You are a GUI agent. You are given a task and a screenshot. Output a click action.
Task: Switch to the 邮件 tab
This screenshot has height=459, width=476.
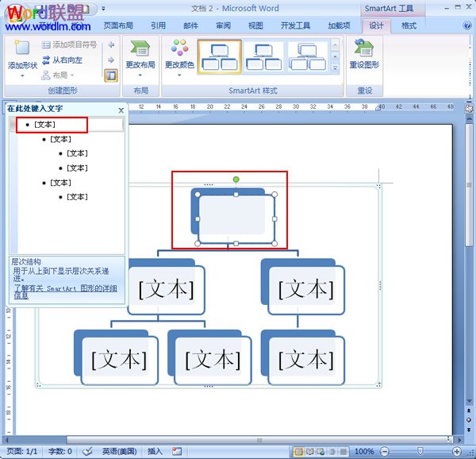pyautogui.click(x=190, y=26)
